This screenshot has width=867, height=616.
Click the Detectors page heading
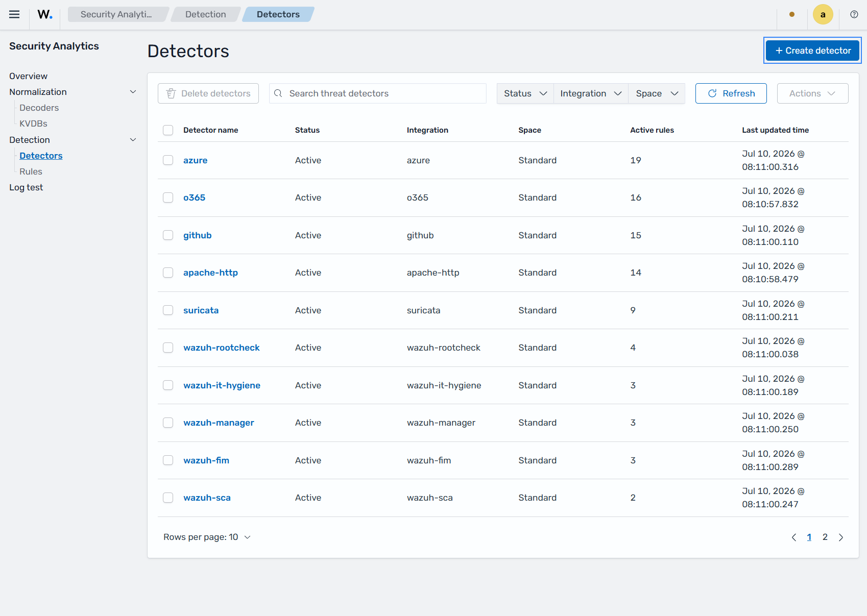tap(188, 51)
